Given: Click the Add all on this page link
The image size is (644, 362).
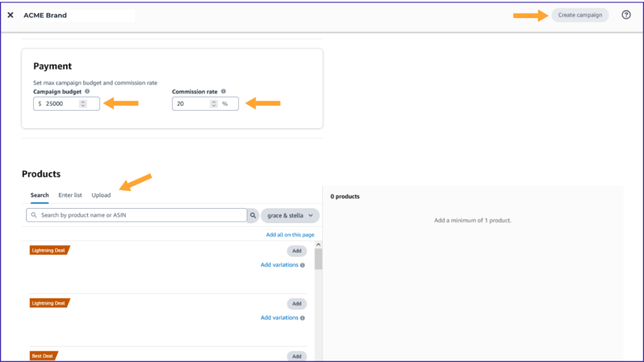Looking at the screenshot, I should [x=290, y=234].
